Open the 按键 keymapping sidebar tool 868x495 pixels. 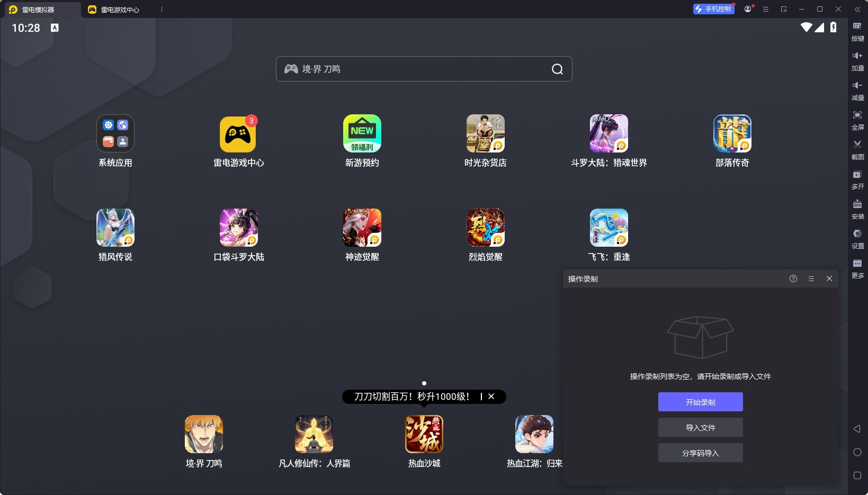(x=857, y=31)
